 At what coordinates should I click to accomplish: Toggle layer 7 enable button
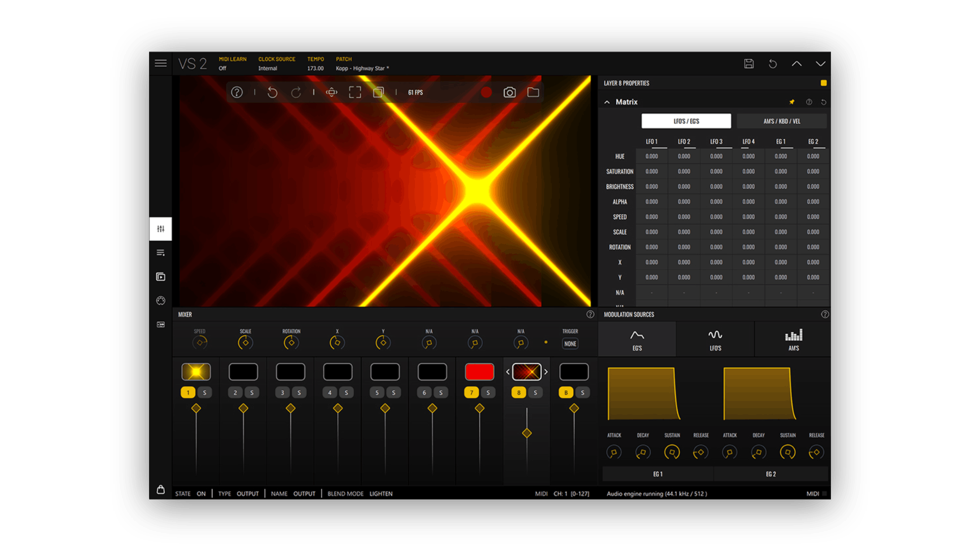pos(472,392)
